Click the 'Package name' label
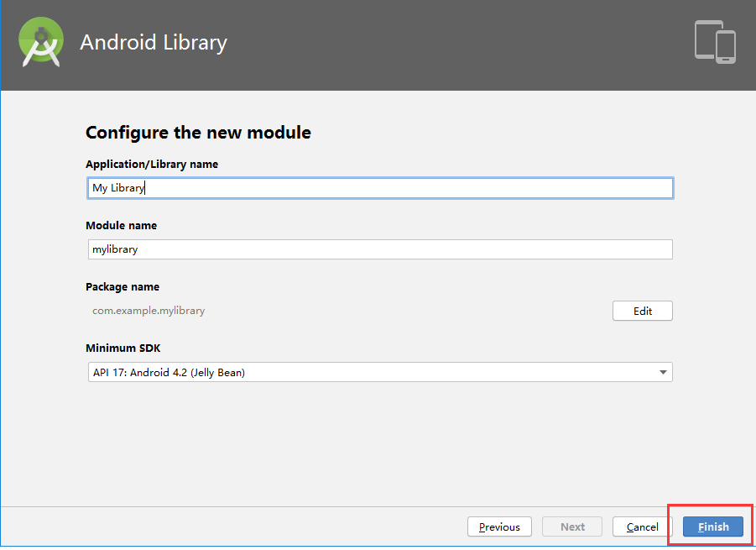Image resolution: width=756 pixels, height=550 pixels. coord(123,286)
